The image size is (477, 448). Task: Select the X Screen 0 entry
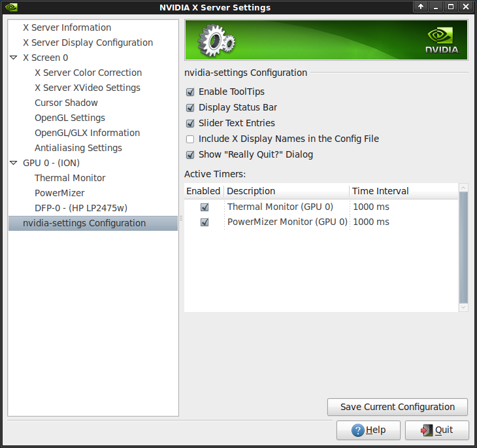click(46, 58)
